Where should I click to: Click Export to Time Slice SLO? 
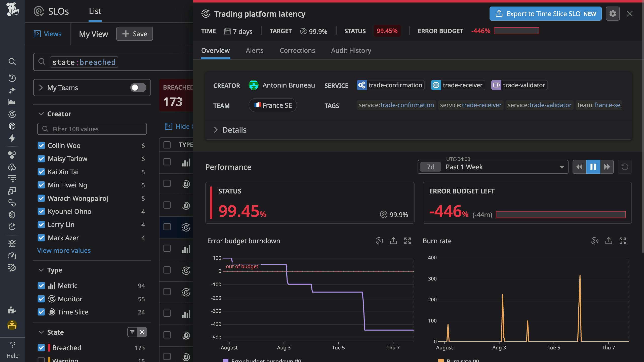(x=545, y=14)
